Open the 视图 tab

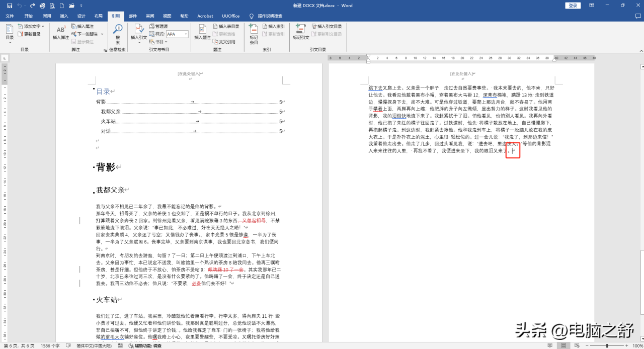(x=167, y=16)
